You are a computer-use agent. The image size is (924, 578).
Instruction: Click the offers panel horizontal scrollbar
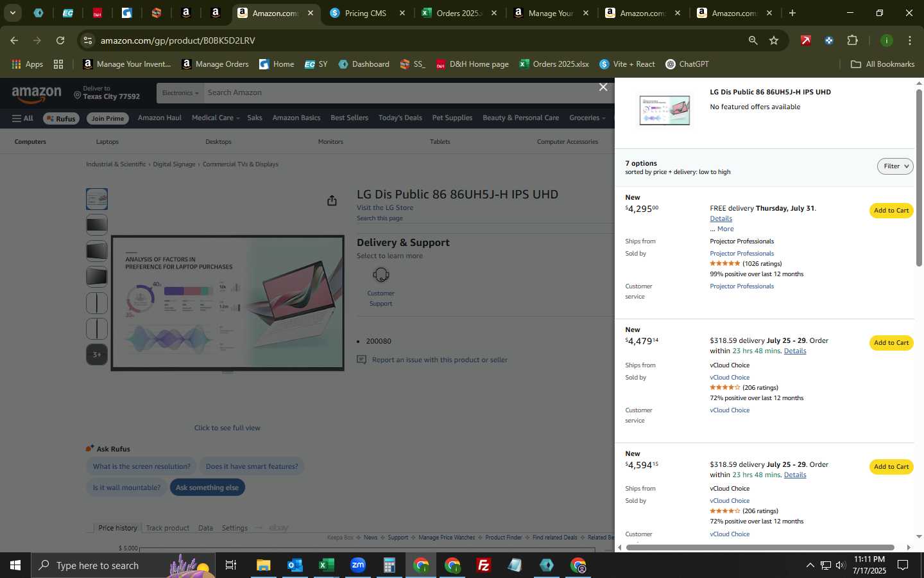[760, 547]
